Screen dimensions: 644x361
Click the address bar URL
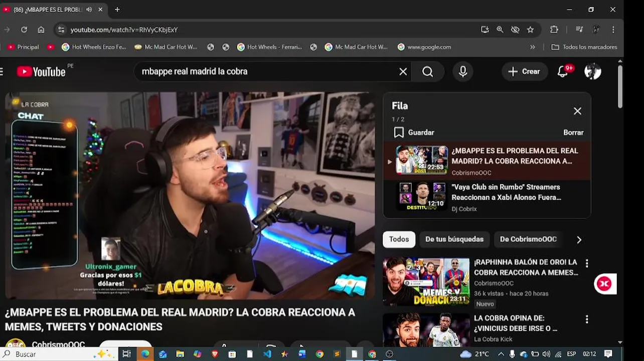(x=124, y=30)
